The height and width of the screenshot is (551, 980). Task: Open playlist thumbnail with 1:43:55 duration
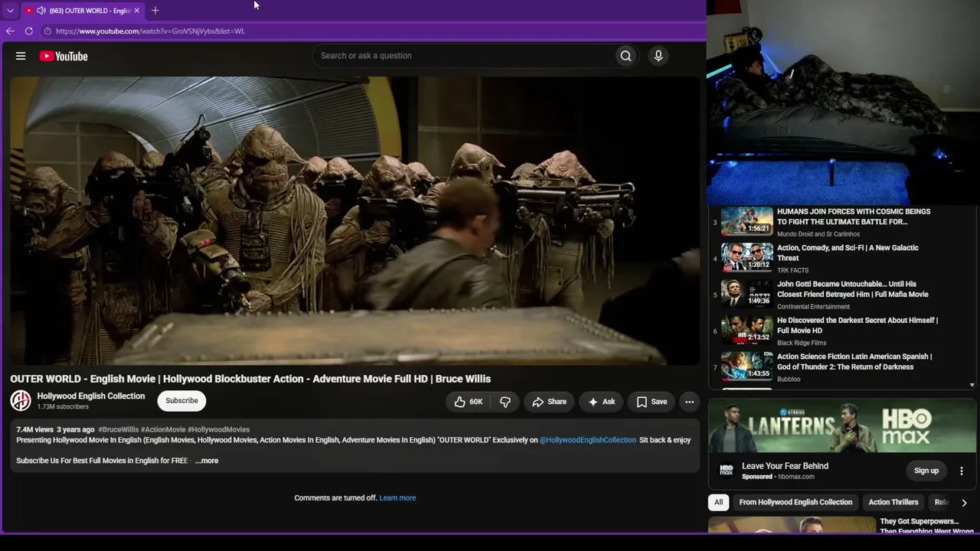(746, 367)
